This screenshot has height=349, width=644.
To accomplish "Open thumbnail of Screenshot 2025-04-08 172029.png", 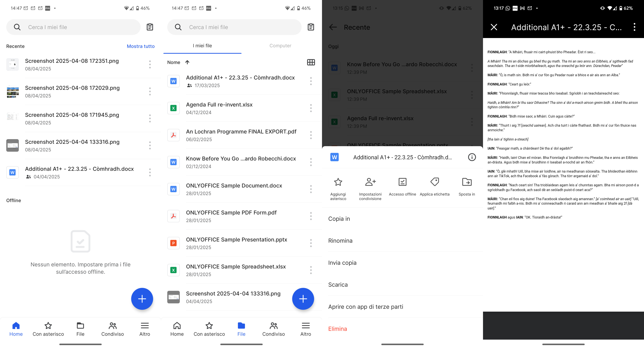I will [x=13, y=92].
